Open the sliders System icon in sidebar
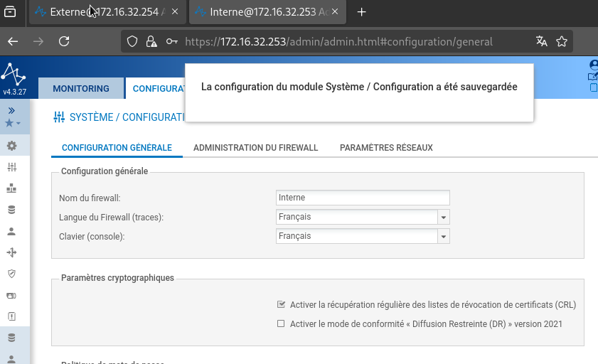Image resolution: width=598 pixels, height=364 pixels. pyautogui.click(x=11, y=167)
